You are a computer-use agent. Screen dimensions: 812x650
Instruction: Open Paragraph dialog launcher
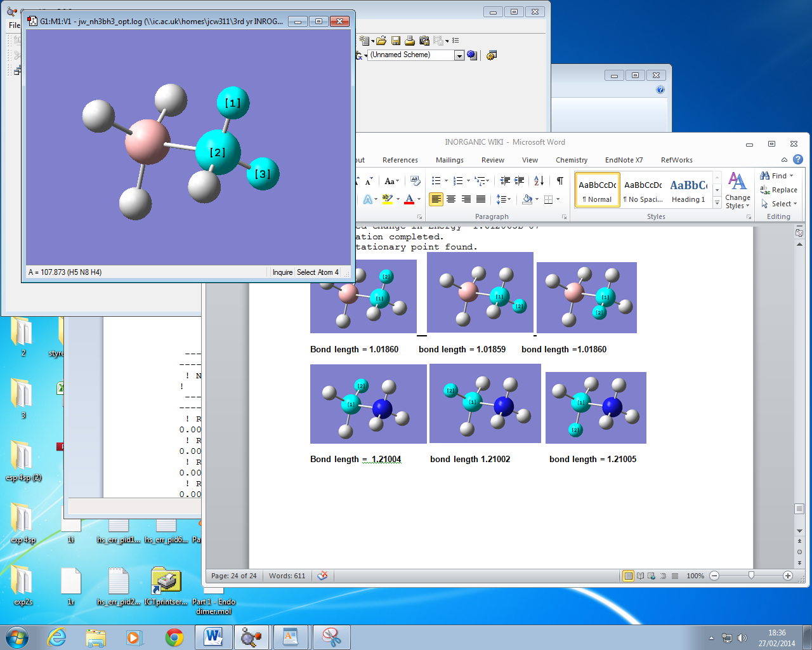[564, 217]
